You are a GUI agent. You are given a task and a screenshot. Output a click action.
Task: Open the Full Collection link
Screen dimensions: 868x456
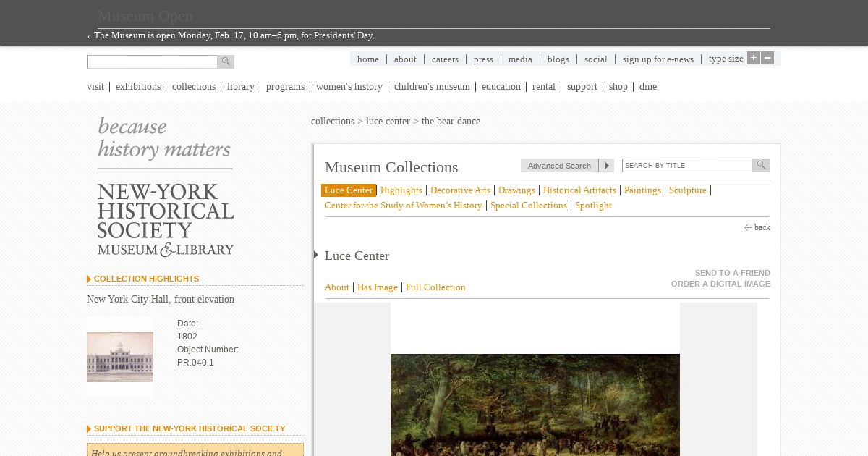435,287
